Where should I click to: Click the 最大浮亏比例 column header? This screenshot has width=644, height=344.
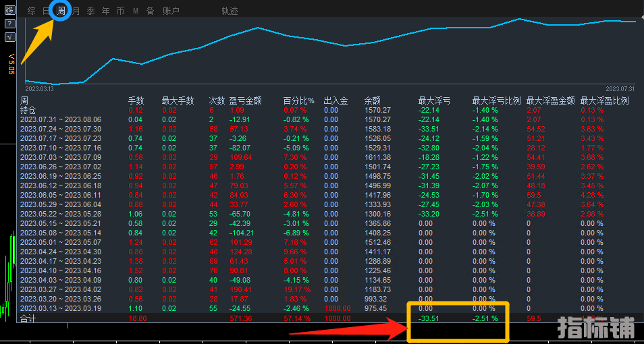pos(496,101)
